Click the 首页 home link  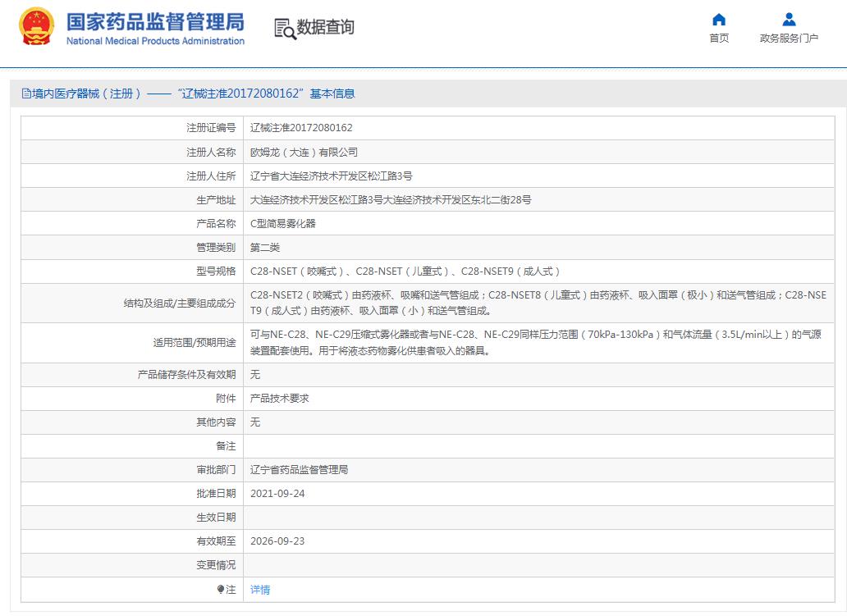(718, 39)
